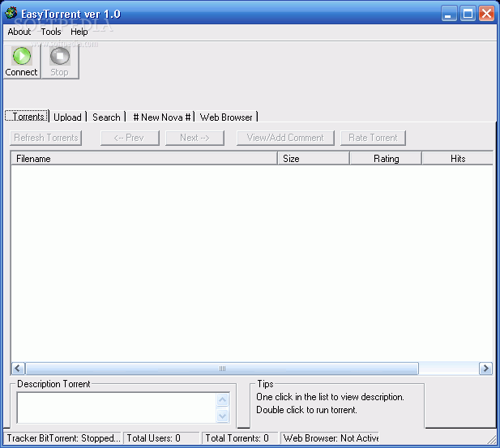Image resolution: width=500 pixels, height=448 pixels.
Task: Click the EasyTorrent app icon in title bar
Action: (11, 13)
